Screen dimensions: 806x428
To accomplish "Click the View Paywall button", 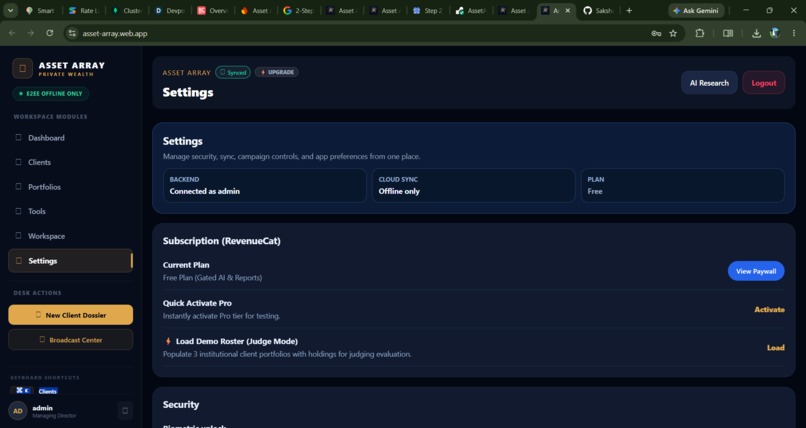I will tap(756, 271).
